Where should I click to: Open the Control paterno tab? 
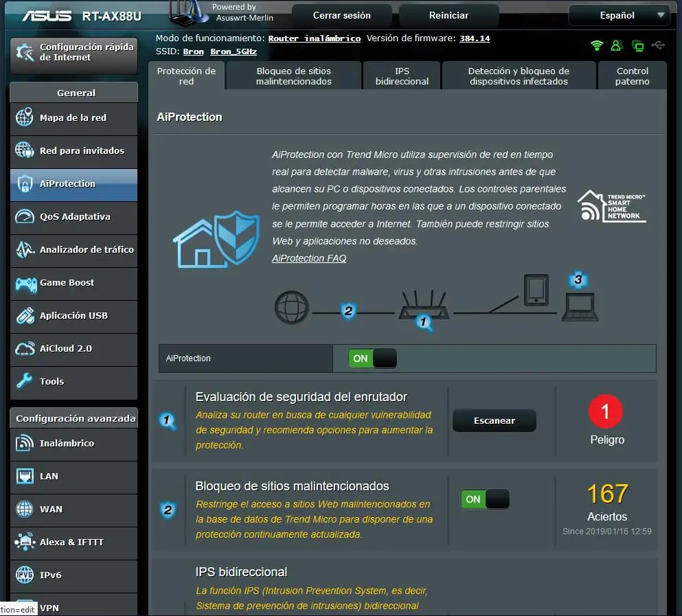click(x=632, y=76)
